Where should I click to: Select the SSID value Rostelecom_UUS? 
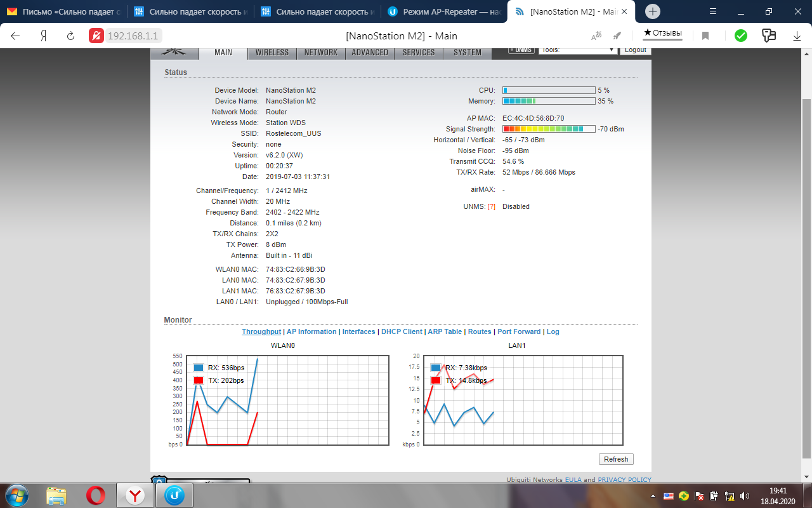(294, 133)
